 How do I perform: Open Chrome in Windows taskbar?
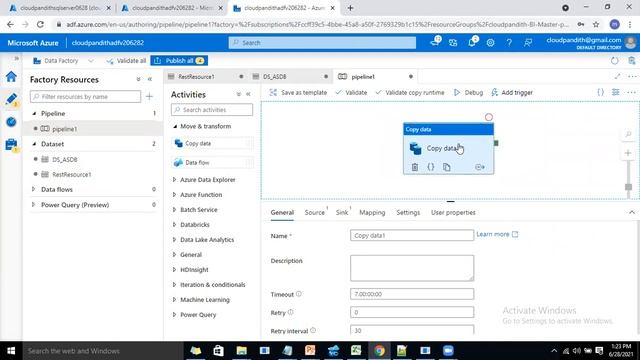click(x=379, y=351)
